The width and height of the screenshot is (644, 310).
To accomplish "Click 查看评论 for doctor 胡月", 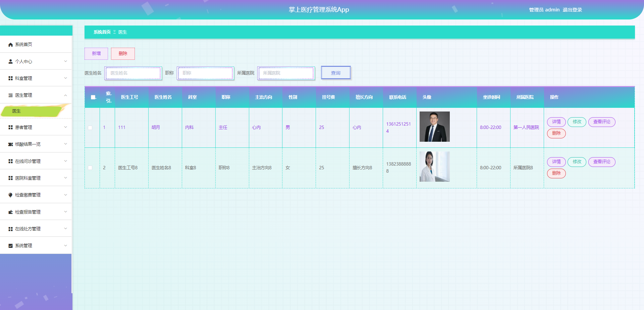I will [602, 122].
